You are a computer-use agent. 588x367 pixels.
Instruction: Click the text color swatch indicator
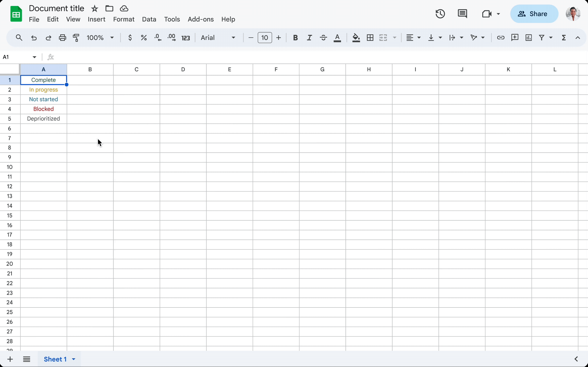pyautogui.click(x=338, y=41)
